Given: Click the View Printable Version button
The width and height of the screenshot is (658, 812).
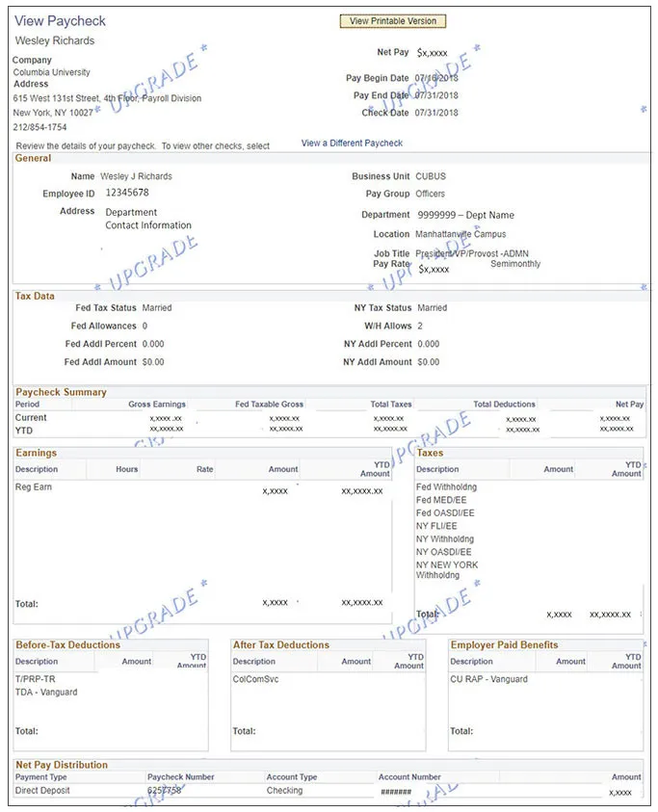Looking at the screenshot, I should tap(393, 21).
